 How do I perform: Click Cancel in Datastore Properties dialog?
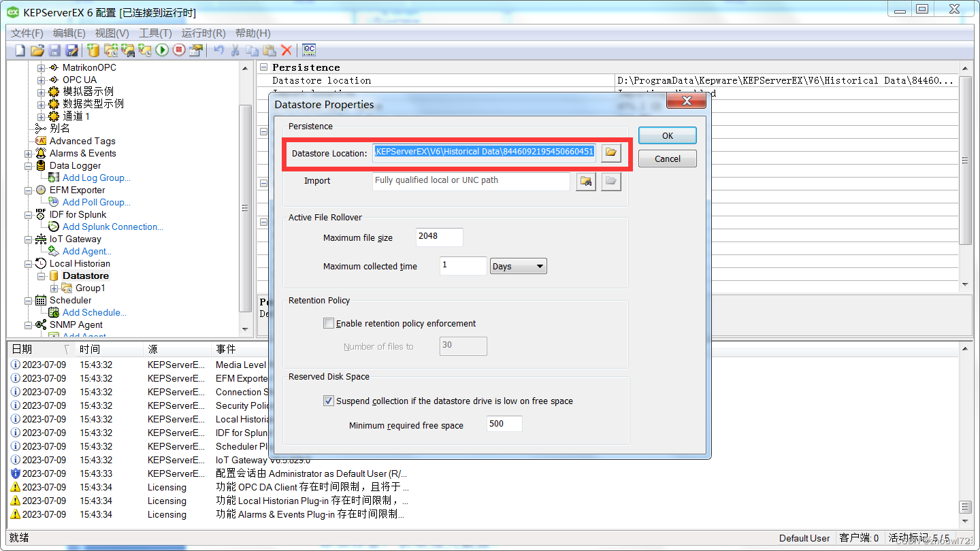click(668, 158)
